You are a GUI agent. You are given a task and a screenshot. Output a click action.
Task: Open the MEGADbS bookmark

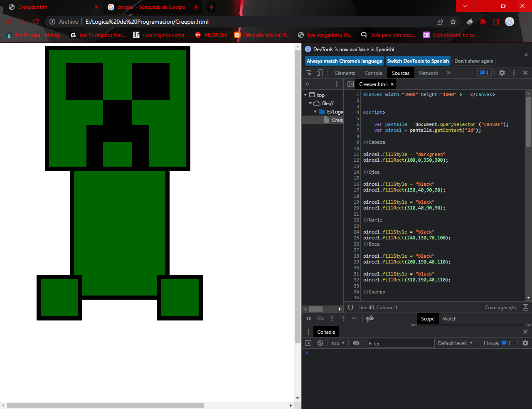[211, 35]
